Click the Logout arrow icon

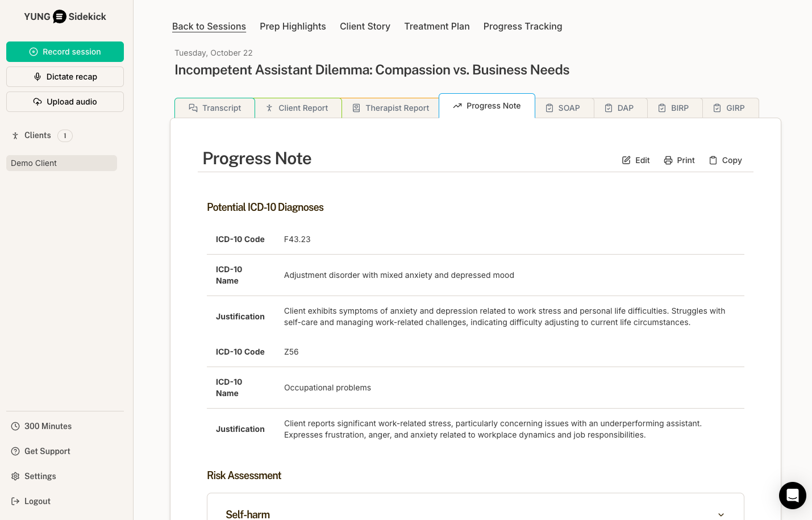click(x=15, y=501)
